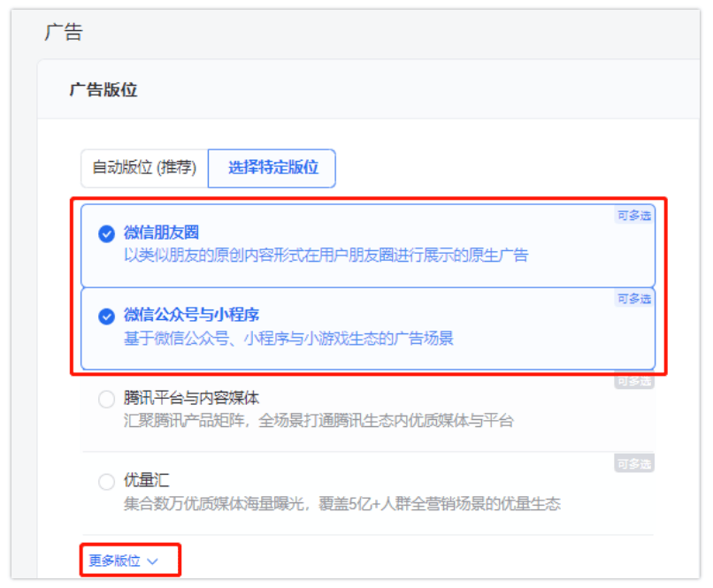Click the 可多选 tag on 微信公众号与小程序 card
713x588 pixels.
tap(633, 300)
